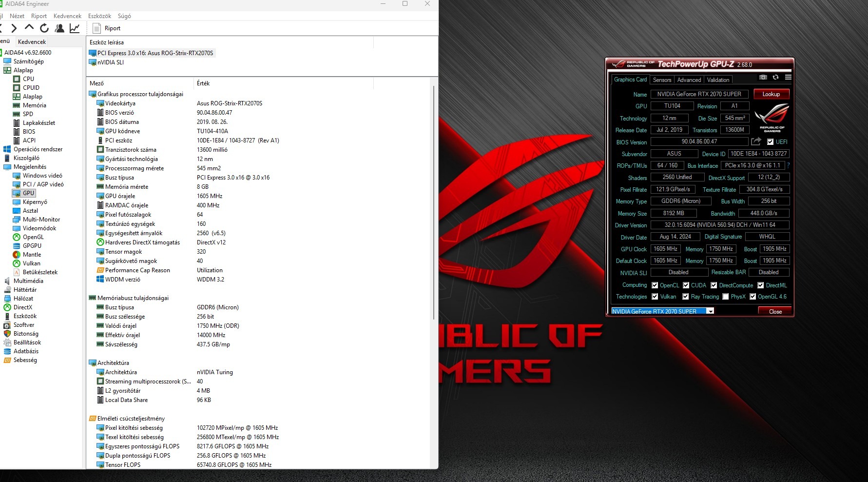The height and width of the screenshot is (482, 868).
Task: Click the GPU-Z screenshot camera icon
Action: pos(763,78)
